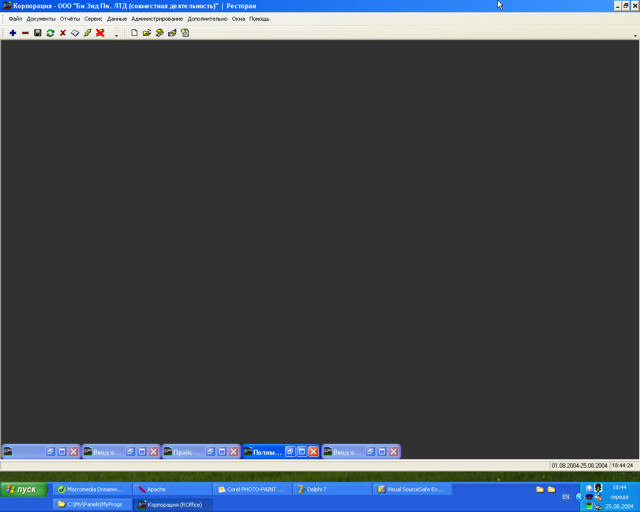The height and width of the screenshot is (512, 640).
Task: Expand the toolbar options arrow after red cross
Action: tap(116, 35)
